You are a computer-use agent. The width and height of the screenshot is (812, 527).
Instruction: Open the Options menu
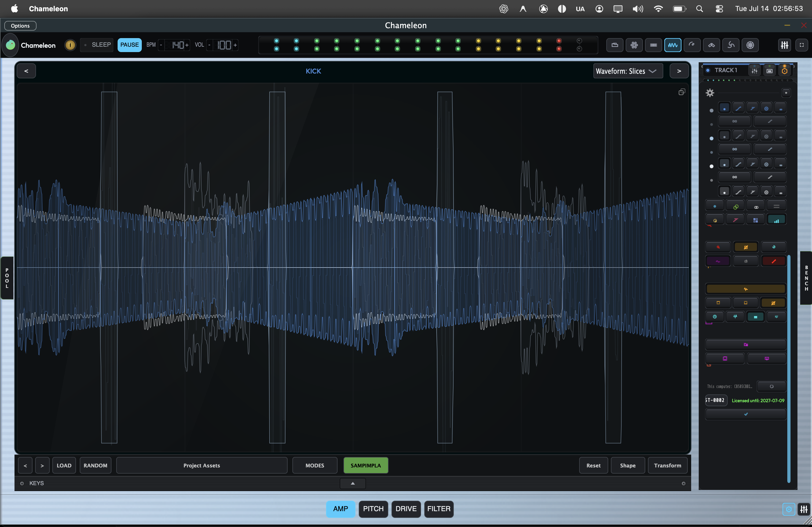(20, 25)
